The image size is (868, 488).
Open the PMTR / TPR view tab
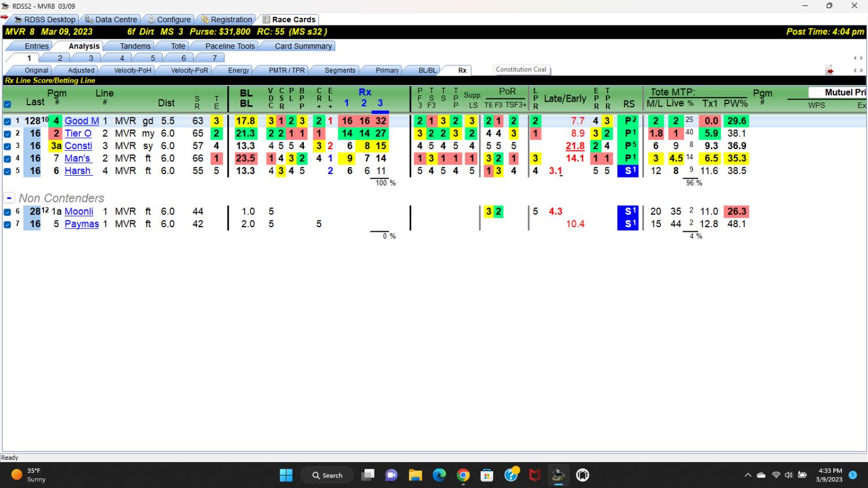click(x=286, y=70)
